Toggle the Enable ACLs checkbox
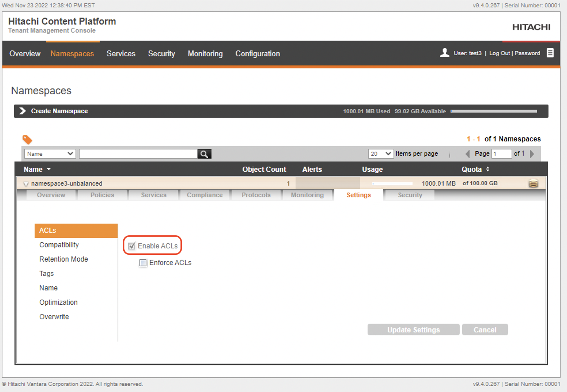Screen dimensions: 567x392 point(132,246)
